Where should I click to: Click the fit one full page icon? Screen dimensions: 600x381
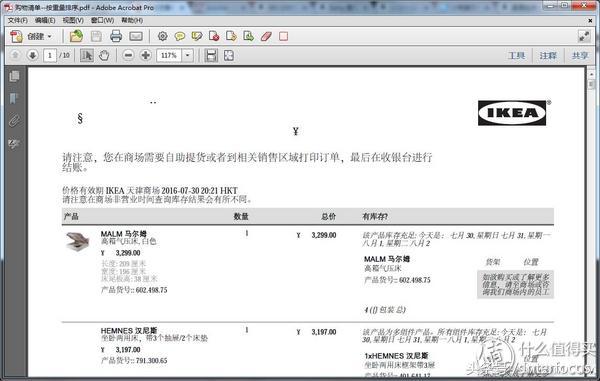[229, 55]
